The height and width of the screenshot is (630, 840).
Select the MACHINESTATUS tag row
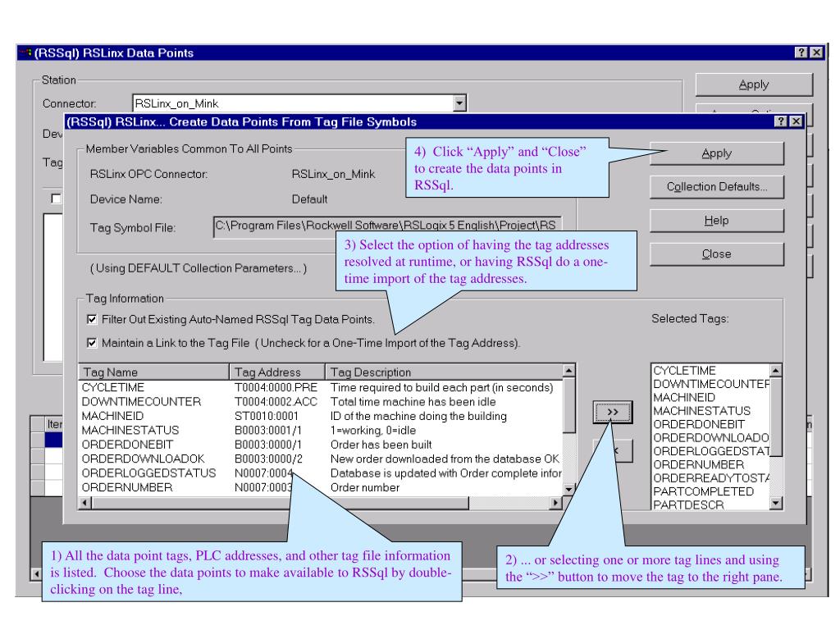321,430
